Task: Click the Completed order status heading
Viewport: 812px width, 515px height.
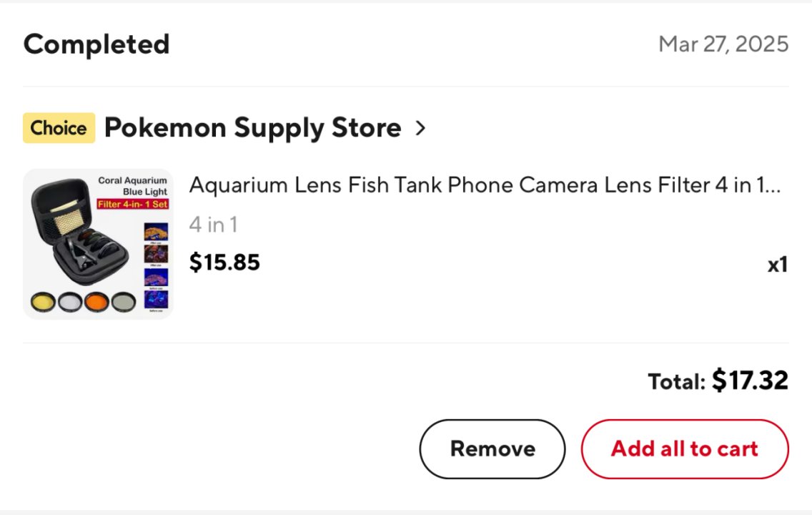Action: tap(96, 44)
